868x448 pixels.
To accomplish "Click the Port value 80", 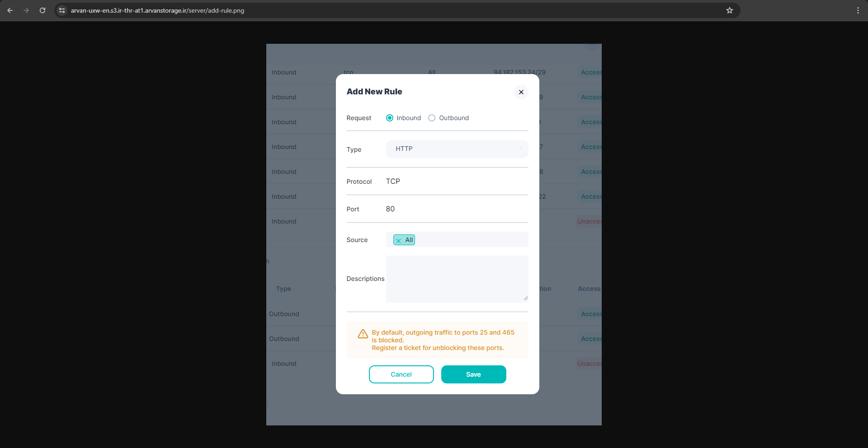I will [390, 209].
